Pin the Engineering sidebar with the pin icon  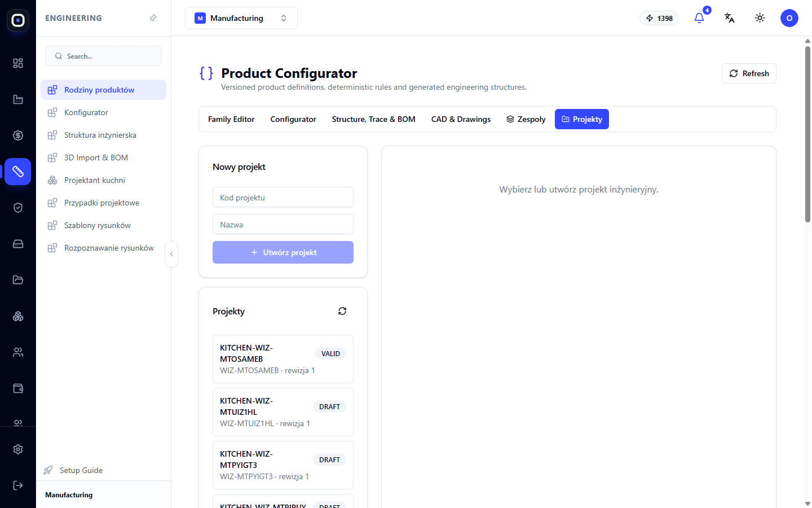click(153, 18)
